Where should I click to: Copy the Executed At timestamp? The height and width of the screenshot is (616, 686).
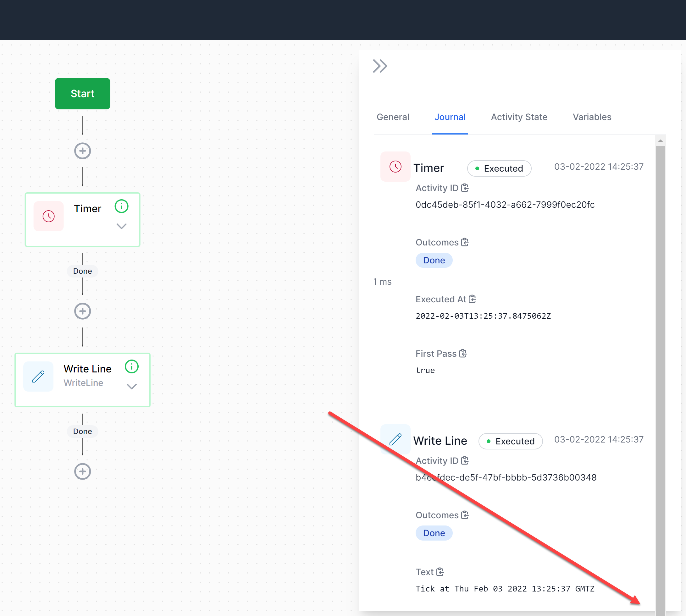(473, 299)
